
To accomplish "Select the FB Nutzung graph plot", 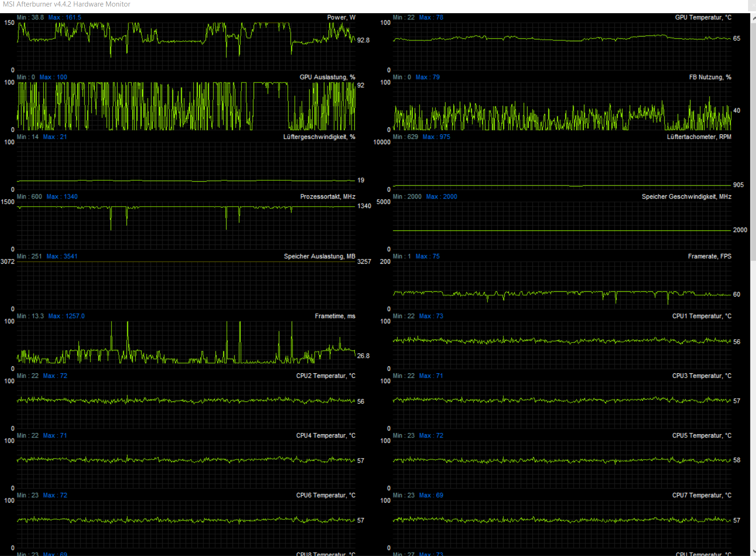I will click(x=562, y=106).
